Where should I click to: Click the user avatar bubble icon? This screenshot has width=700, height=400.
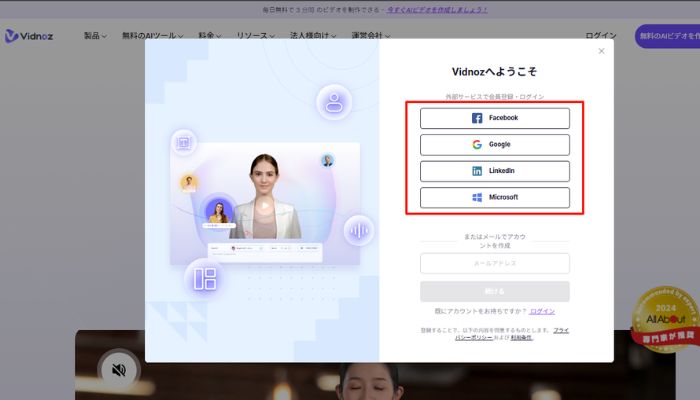pyautogui.click(x=334, y=102)
